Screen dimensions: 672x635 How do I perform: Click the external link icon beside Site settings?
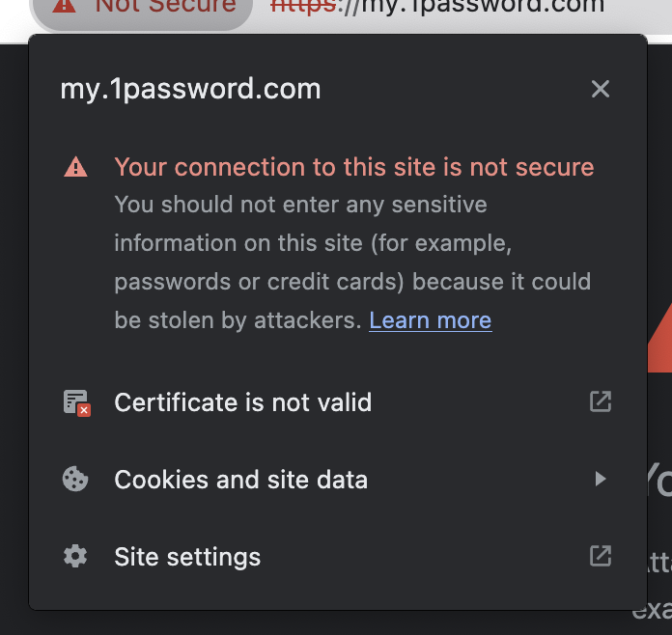click(x=601, y=556)
